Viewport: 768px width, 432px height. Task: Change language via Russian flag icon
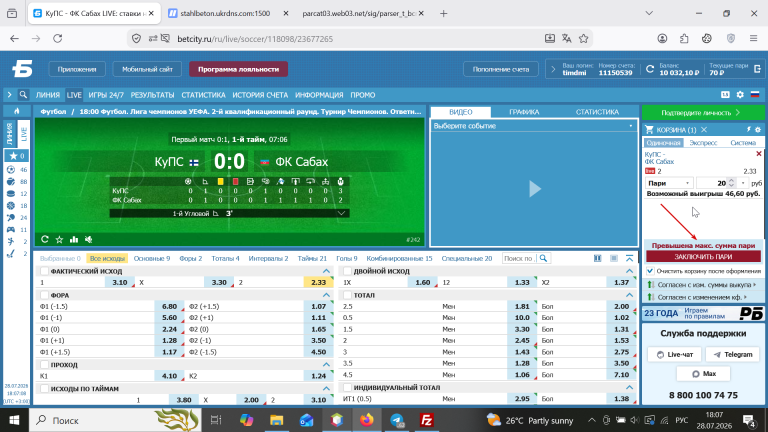(755, 95)
